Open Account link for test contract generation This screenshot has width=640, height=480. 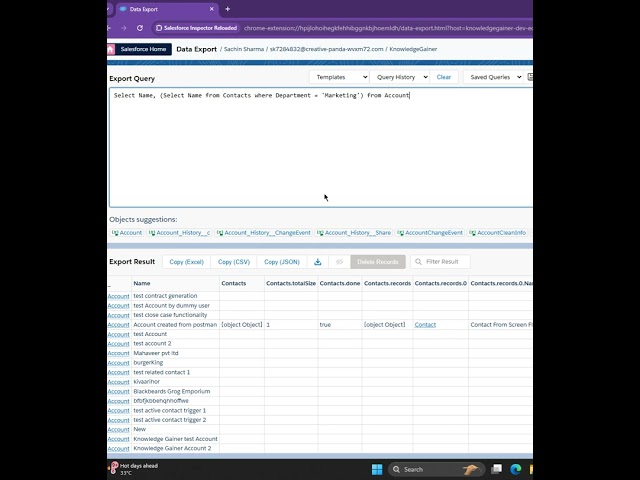pyautogui.click(x=118, y=296)
